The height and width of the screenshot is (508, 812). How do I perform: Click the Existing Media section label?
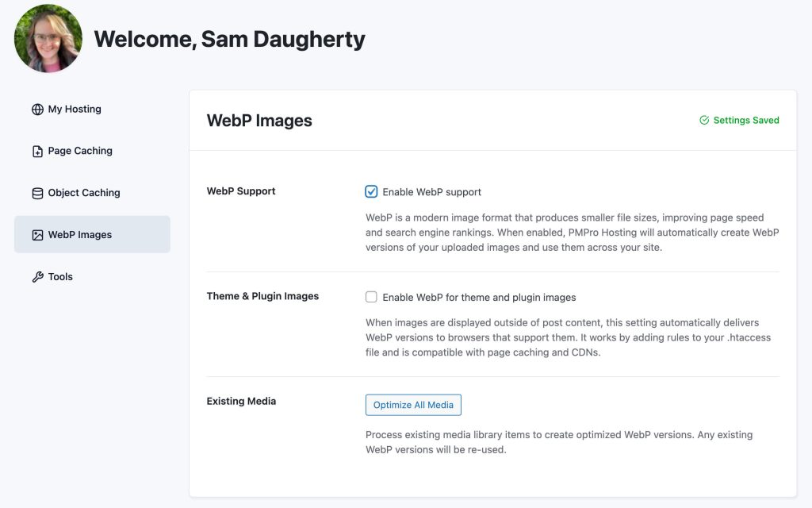(240, 401)
